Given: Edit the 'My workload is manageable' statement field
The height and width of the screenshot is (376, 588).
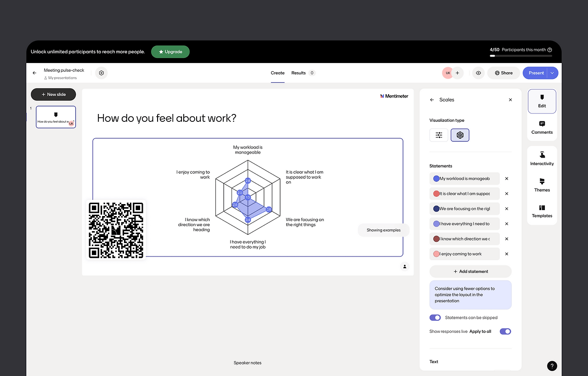Looking at the screenshot, I should point(464,179).
